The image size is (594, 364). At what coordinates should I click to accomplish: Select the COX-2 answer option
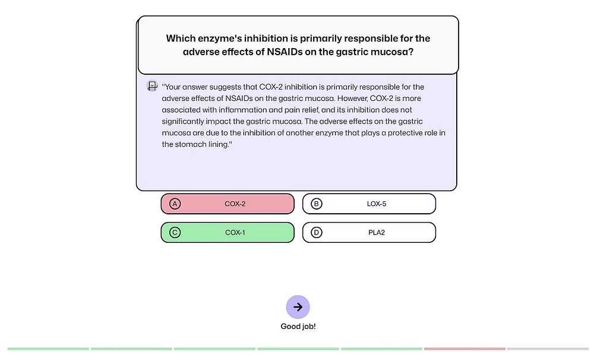[235, 204]
